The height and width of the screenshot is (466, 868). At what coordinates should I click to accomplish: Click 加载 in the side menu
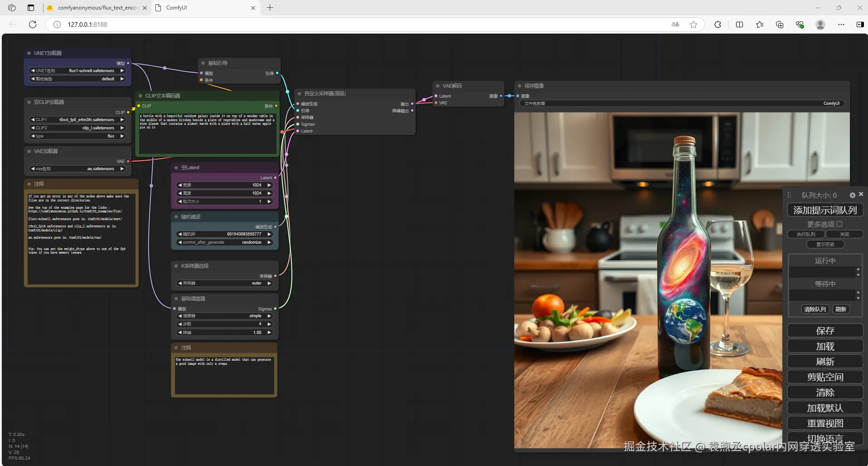825,346
